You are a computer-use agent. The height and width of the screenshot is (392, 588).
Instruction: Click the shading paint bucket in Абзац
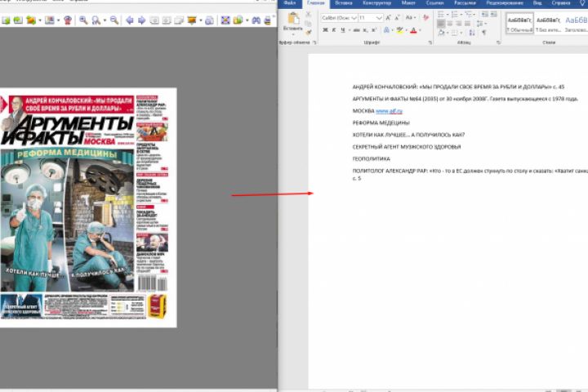(x=441, y=33)
